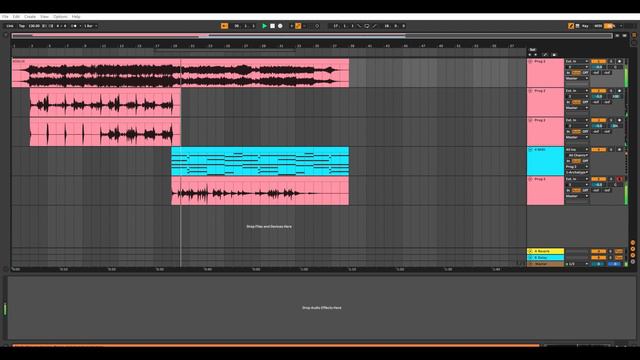
Task: Click the 130.00 tempo field
Action: [34, 26]
